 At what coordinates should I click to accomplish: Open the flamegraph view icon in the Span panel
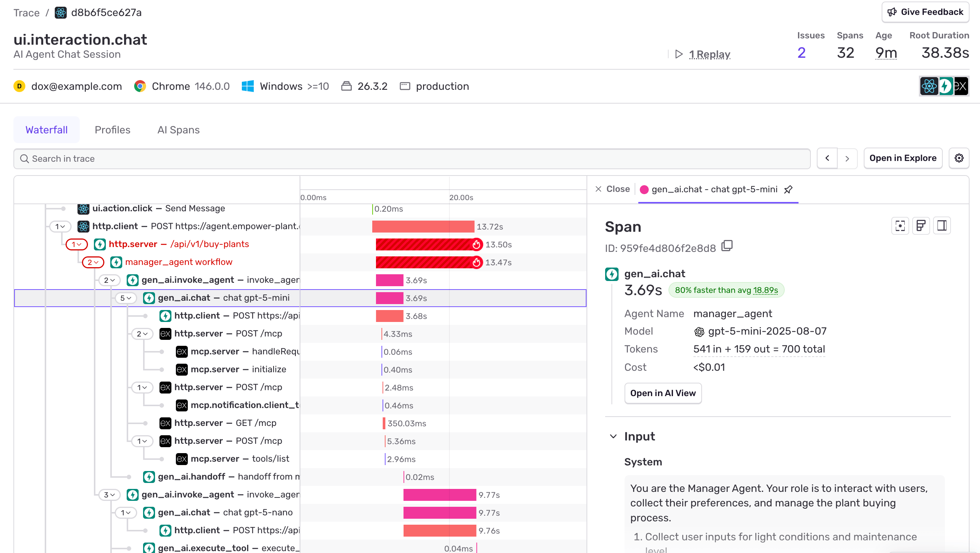pos(921,225)
